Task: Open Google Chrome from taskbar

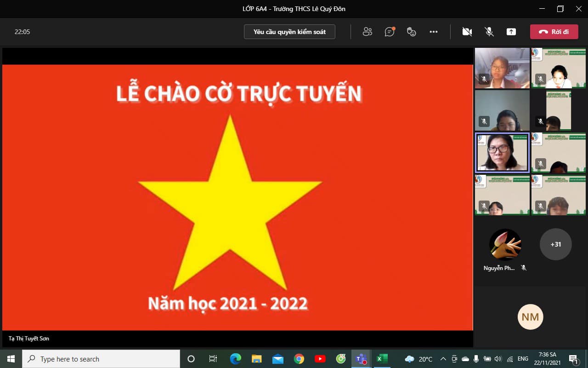Action: click(x=299, y=359)
